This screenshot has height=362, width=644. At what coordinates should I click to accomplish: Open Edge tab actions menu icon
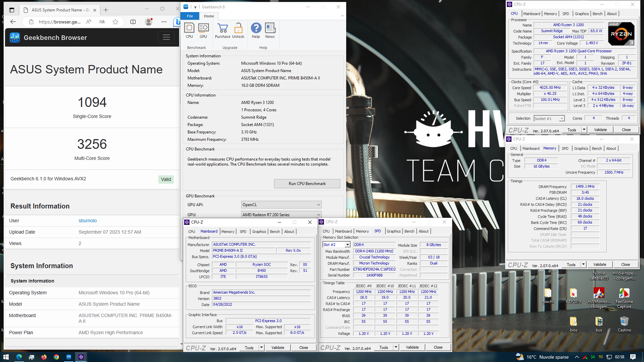click(x=12, y=10)
